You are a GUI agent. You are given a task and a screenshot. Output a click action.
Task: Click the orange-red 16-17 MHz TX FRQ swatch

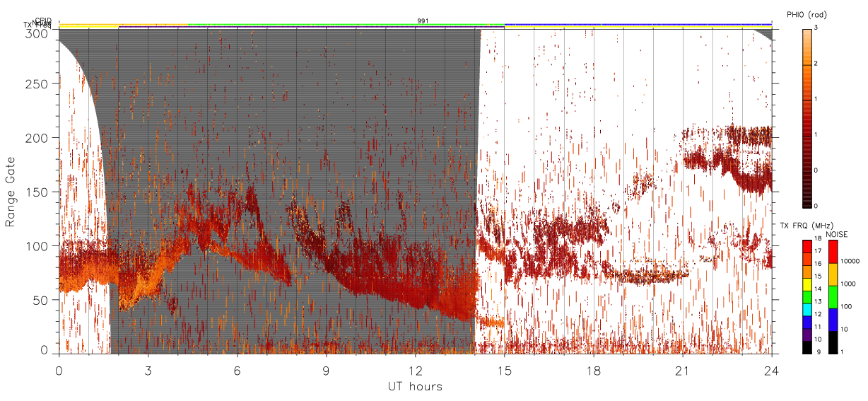tap(806, 260)
